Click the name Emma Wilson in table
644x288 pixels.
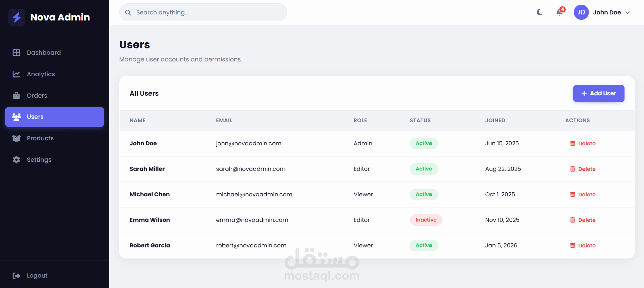click(150, 220)
